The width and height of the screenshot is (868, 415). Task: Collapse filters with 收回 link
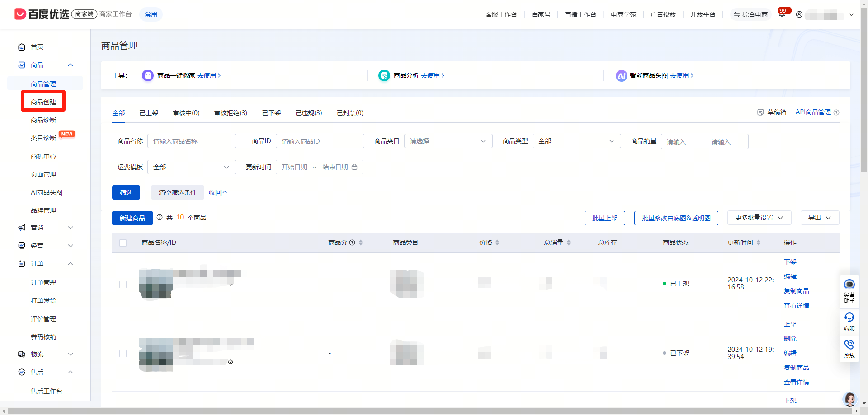(x=218, y=192)
